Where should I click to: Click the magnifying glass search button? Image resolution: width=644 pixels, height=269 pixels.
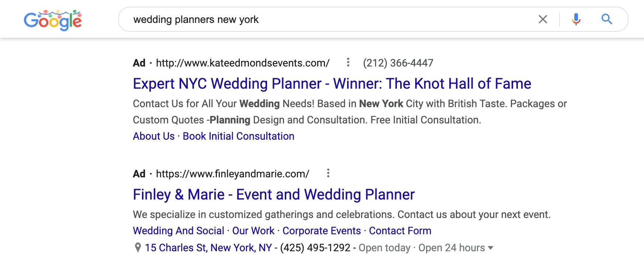[607, 19]
